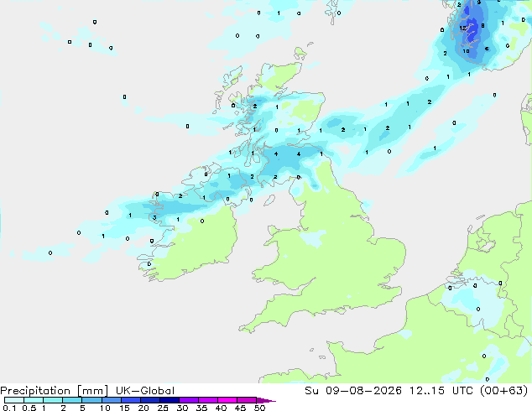Click the '15' legend label

(124, 408)
